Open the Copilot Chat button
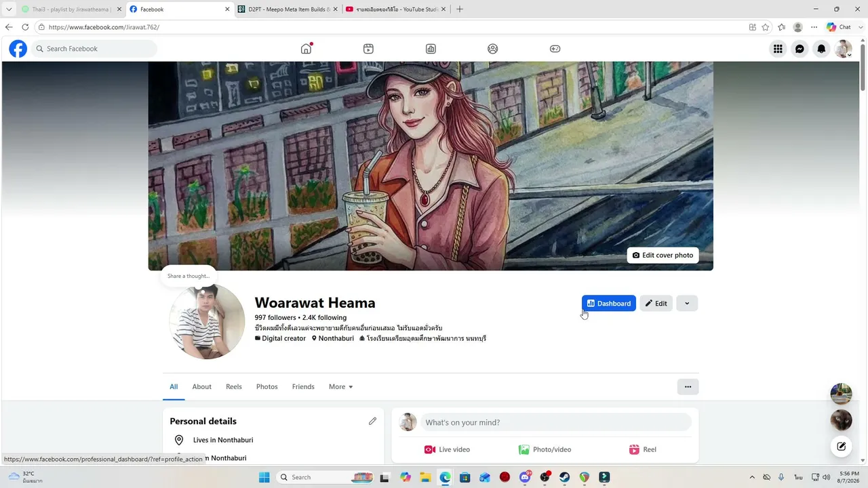Screen dimensions: 868x488 tap(840, 27)
